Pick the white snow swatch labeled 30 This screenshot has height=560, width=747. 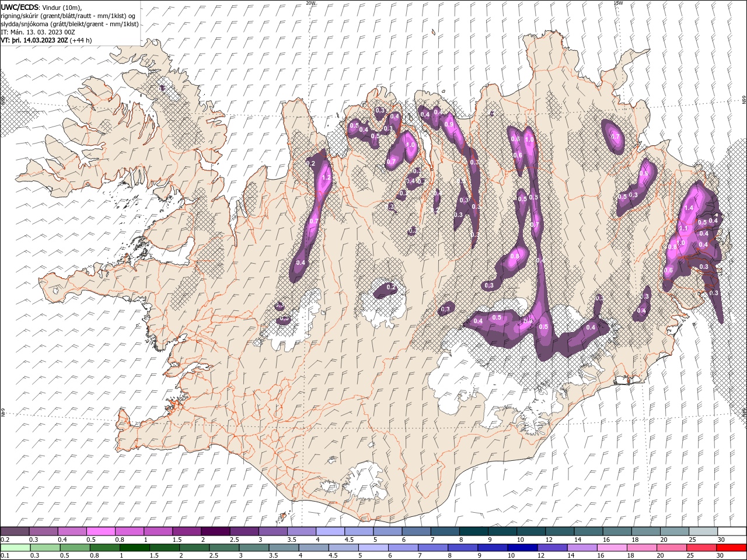tap(732, 531)
